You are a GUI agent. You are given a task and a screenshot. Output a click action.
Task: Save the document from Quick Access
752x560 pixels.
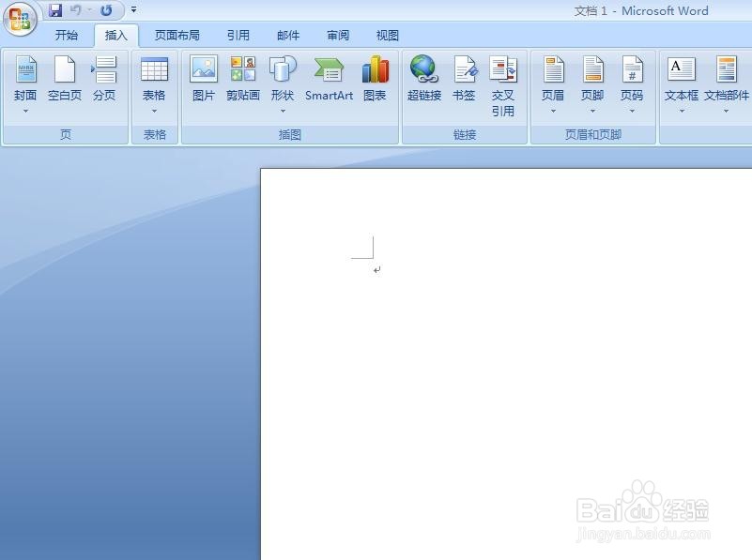pos(55,10)
